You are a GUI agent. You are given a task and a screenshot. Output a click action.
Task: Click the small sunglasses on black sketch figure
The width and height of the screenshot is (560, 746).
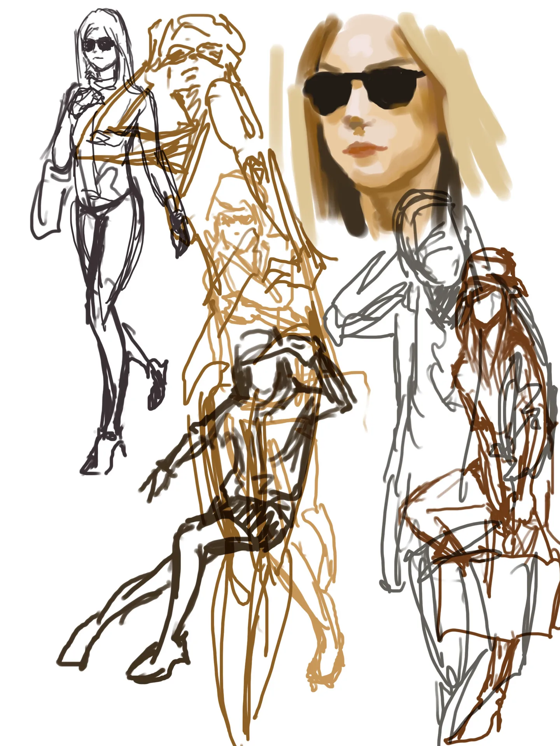tap(99, 45)
